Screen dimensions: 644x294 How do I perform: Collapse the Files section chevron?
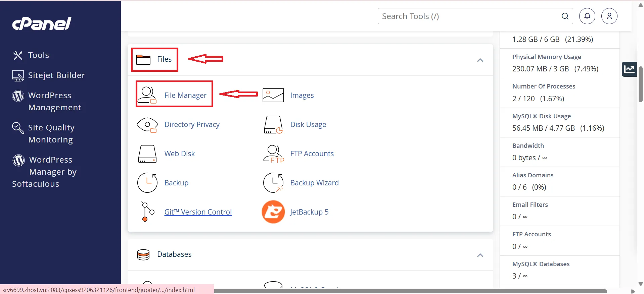pos(480,60)
